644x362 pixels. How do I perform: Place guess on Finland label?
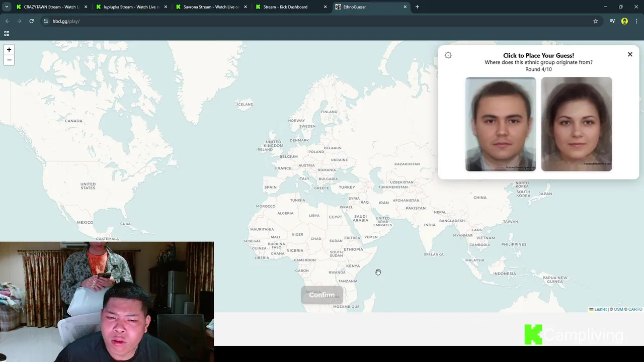(329, 112)
